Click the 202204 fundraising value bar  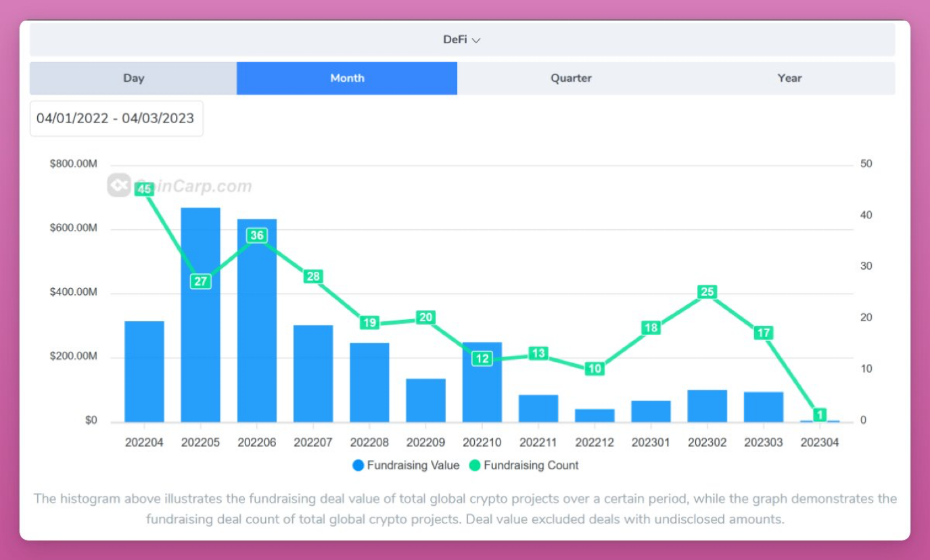pos(144,372)
